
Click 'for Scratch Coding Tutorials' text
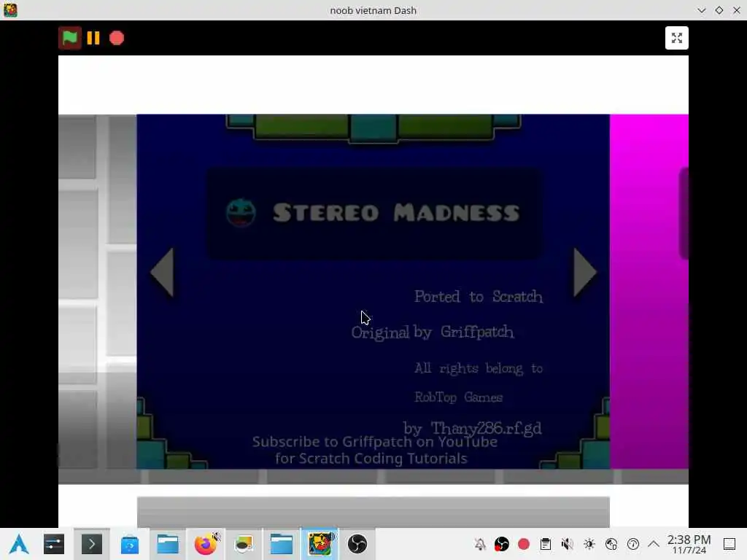tap(371, 459)
